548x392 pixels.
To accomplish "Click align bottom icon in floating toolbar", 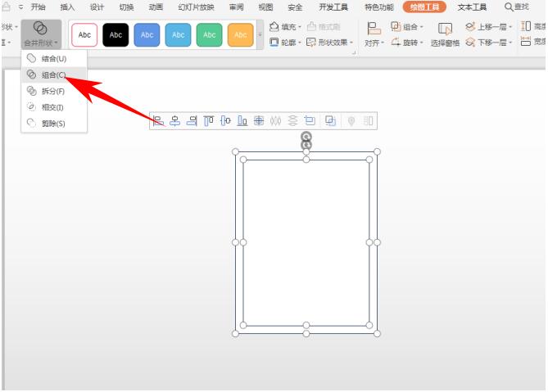I will click(242, 121).
